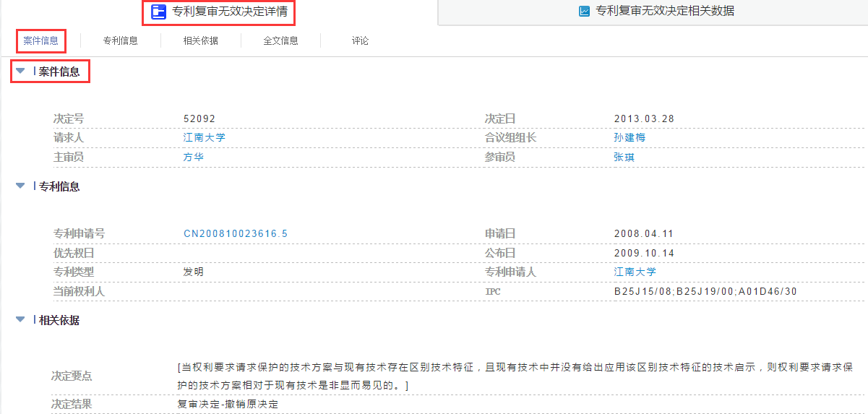868x414 pixels.
Task: Open the 全文信息 sub-tab
Action: (x=281, y=40)
